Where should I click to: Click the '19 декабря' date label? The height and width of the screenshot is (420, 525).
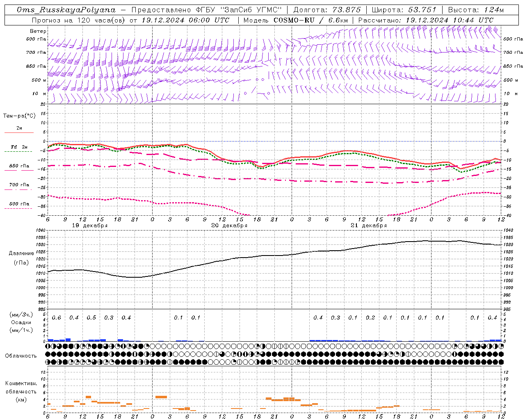tap(89, 226)
